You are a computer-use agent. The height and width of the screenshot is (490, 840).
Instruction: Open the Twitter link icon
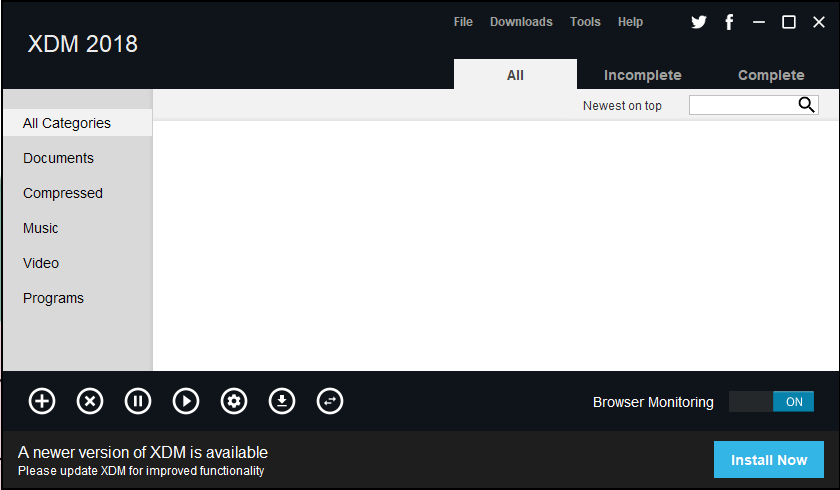(x=699, y=22)
